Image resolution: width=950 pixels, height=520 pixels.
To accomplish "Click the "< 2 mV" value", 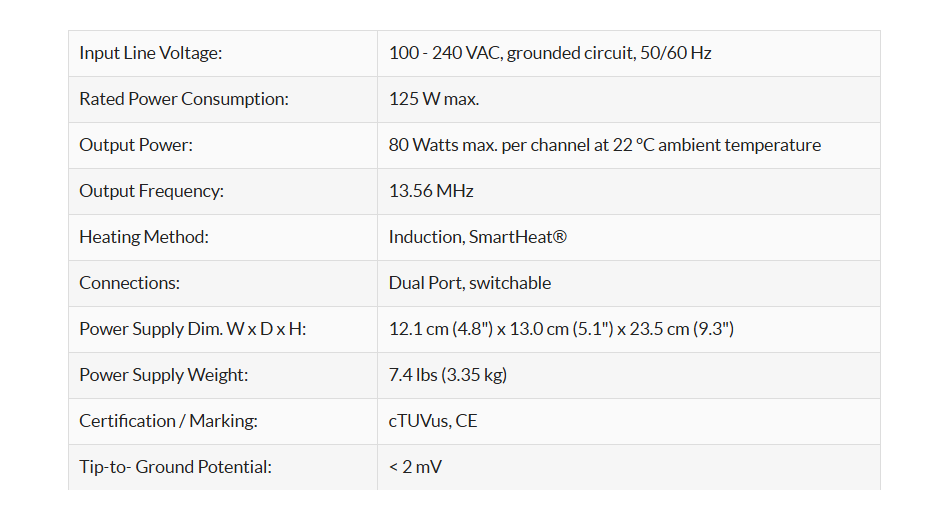I will tap(415, 467).
